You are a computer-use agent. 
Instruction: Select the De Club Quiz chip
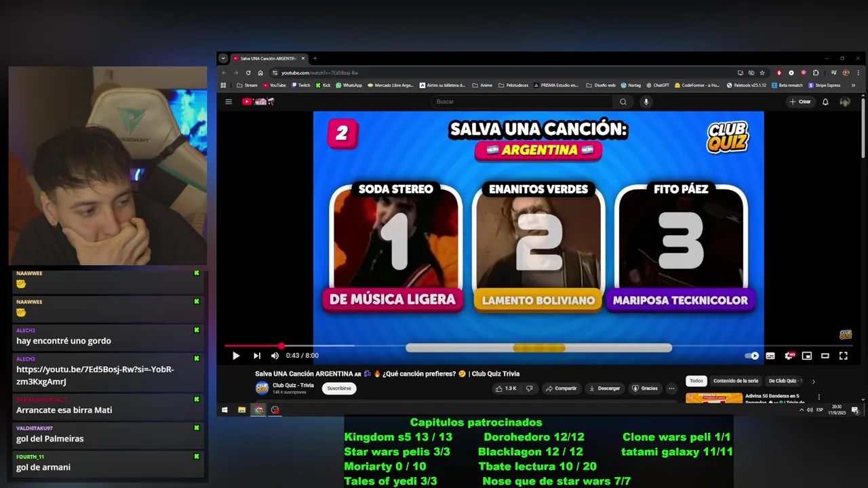[x=785, y=381]
